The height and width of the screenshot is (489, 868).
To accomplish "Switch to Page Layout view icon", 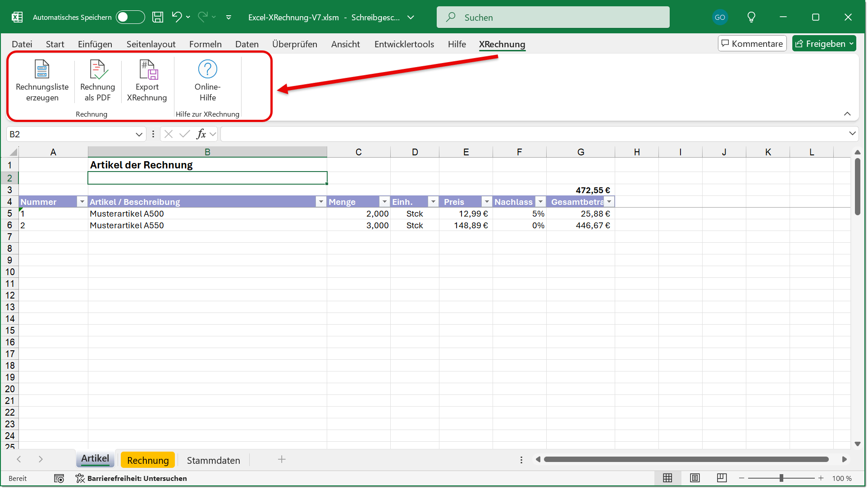I will (694, 478).
